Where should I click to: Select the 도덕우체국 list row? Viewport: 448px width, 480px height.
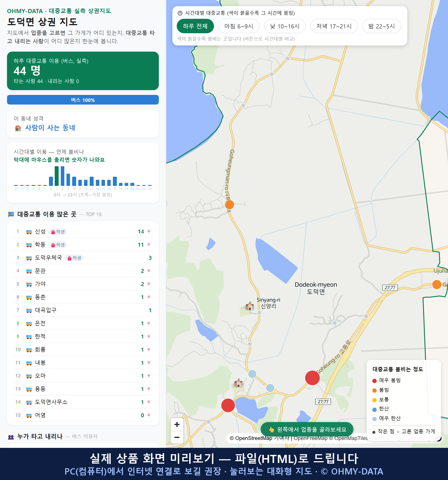[x=83, y=258]
